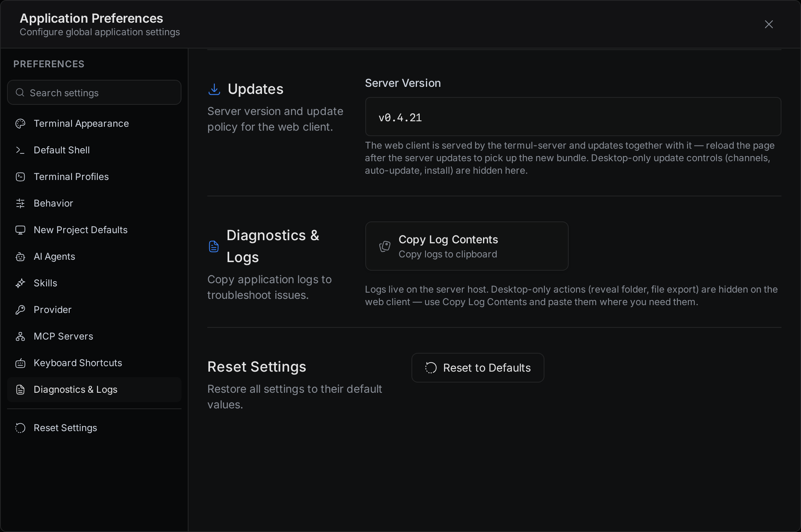
Task: Click the Diagnostics & Logs sidebar file icon
Action: pyautogui.click(x=20, y=390)
